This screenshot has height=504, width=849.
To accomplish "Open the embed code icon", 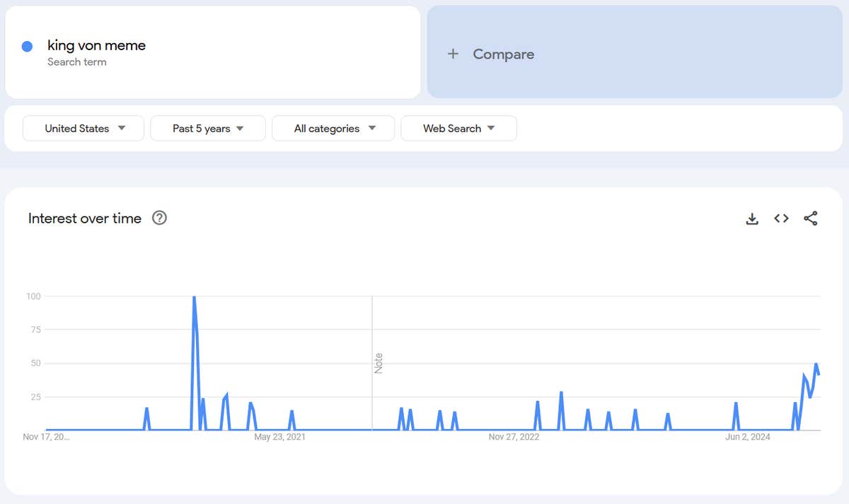I will point(781,218).
